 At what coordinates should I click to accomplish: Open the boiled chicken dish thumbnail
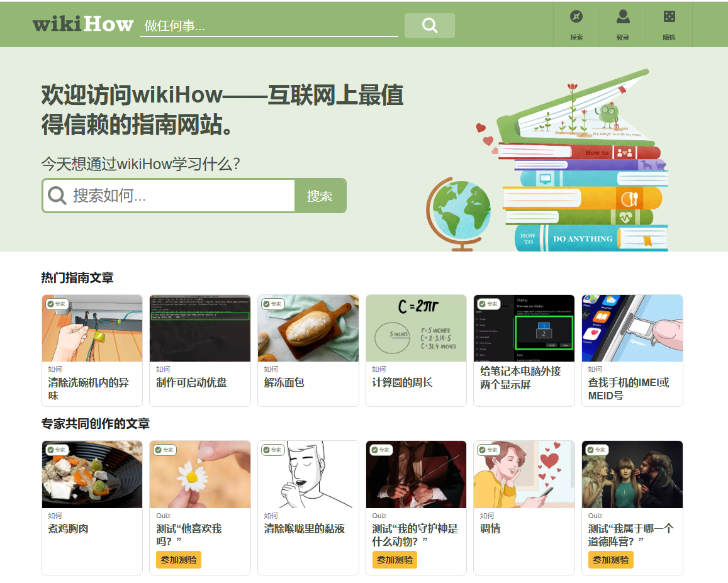[92, 474]
